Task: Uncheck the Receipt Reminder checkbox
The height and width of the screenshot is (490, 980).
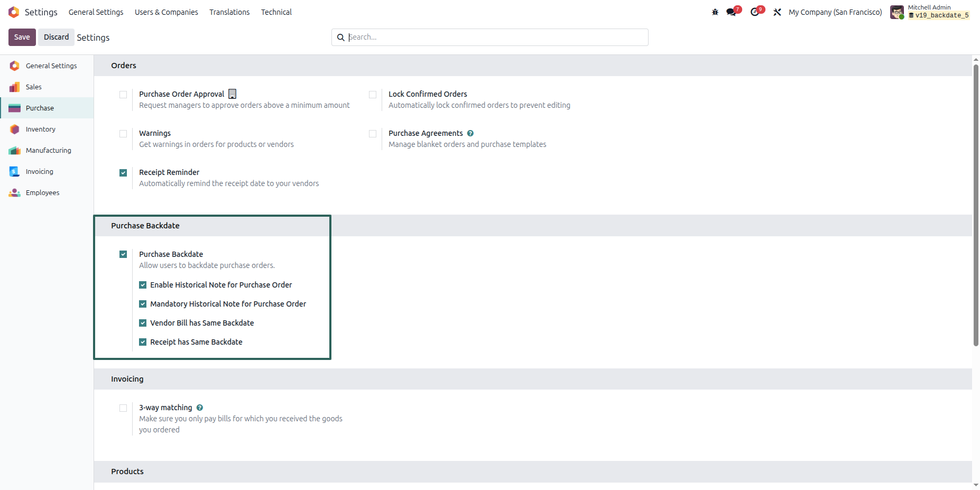Action: (123, 173)
